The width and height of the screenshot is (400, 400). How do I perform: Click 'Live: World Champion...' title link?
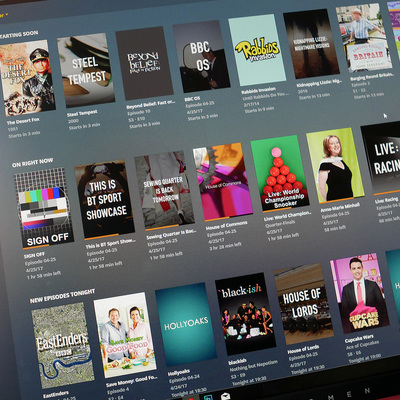click(x=288, y=216)
